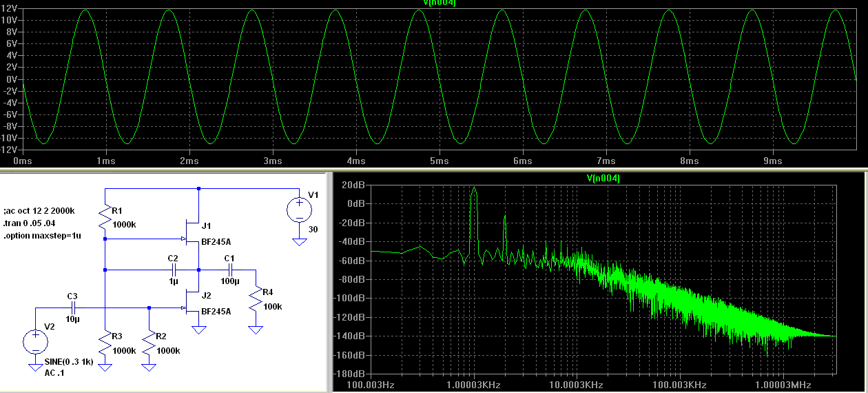Click the '1µ' value of C2

coord(172,281)
